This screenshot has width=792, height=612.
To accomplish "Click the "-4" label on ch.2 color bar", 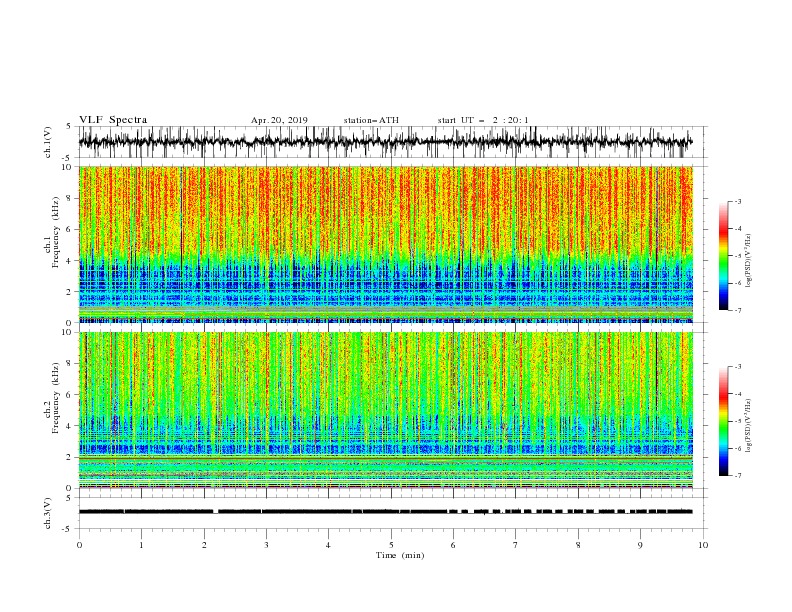I will [x=738, y=394].
